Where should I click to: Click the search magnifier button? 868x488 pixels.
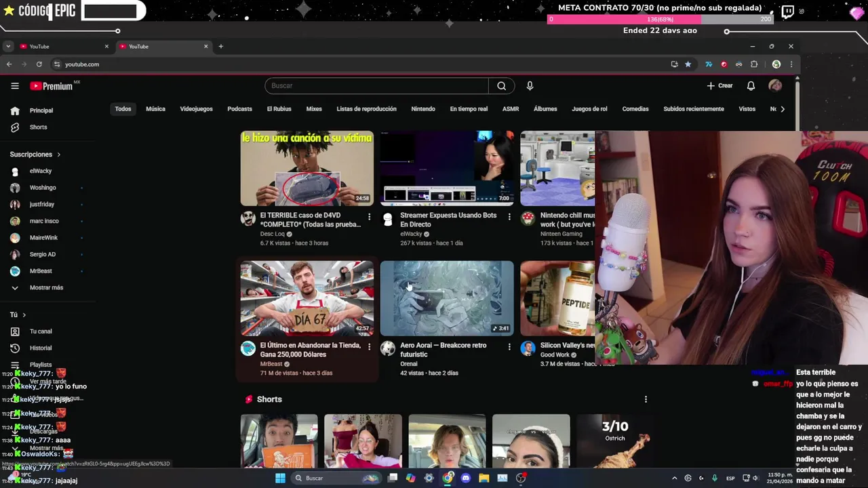click(501, 86)
